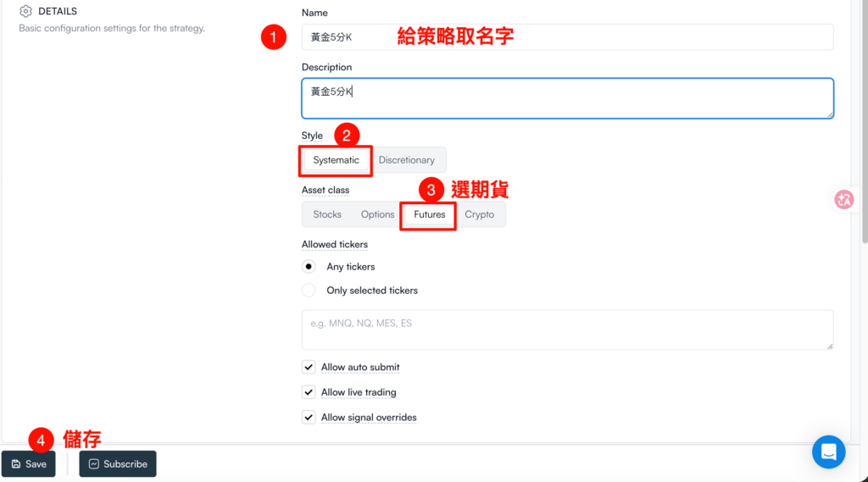Choose Stocks asset class
Screen dimensions: 868x482
[x=327, y=214]
